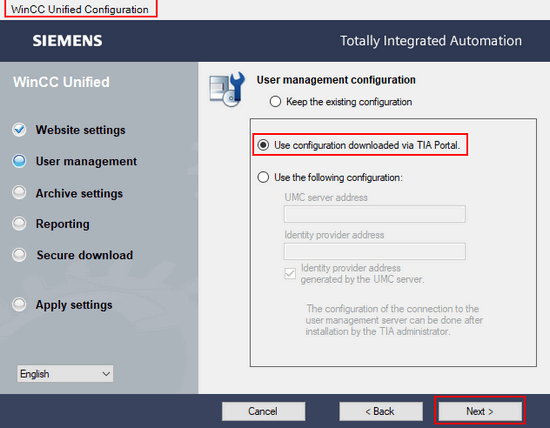This screenshot has width=550, height=428.
Task: Click the SIEMENS logo in header
Action: coord(67,41)
